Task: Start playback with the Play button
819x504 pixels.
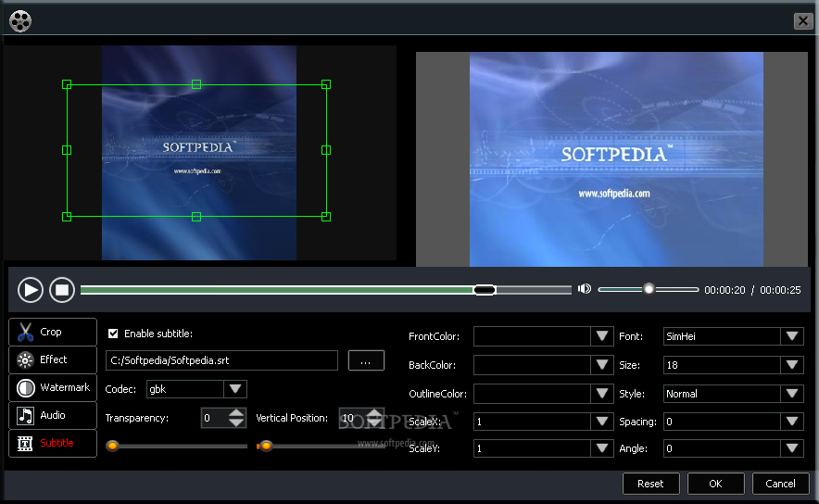Action: click(31, 290)
